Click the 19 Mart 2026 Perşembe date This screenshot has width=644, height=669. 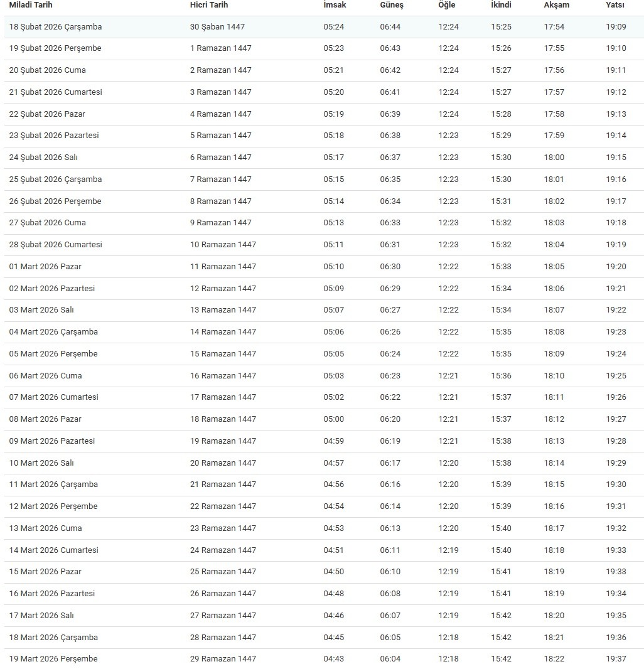(x=53, y=659)
